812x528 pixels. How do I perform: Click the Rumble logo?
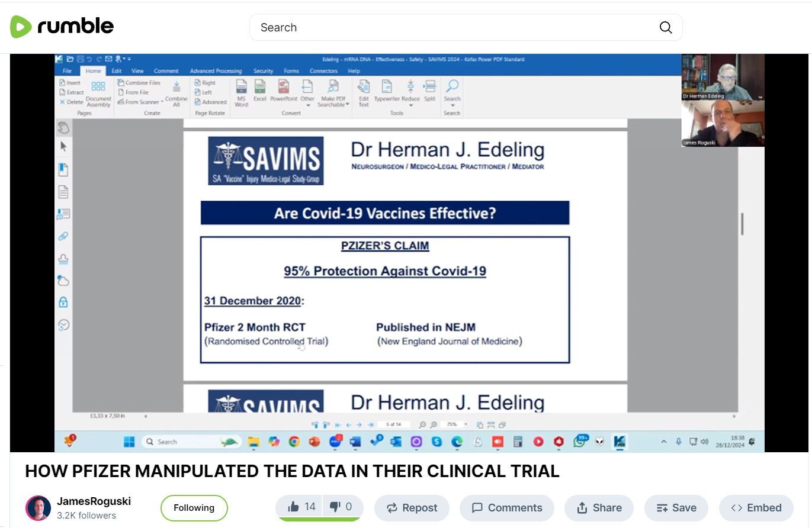[62, 27]
